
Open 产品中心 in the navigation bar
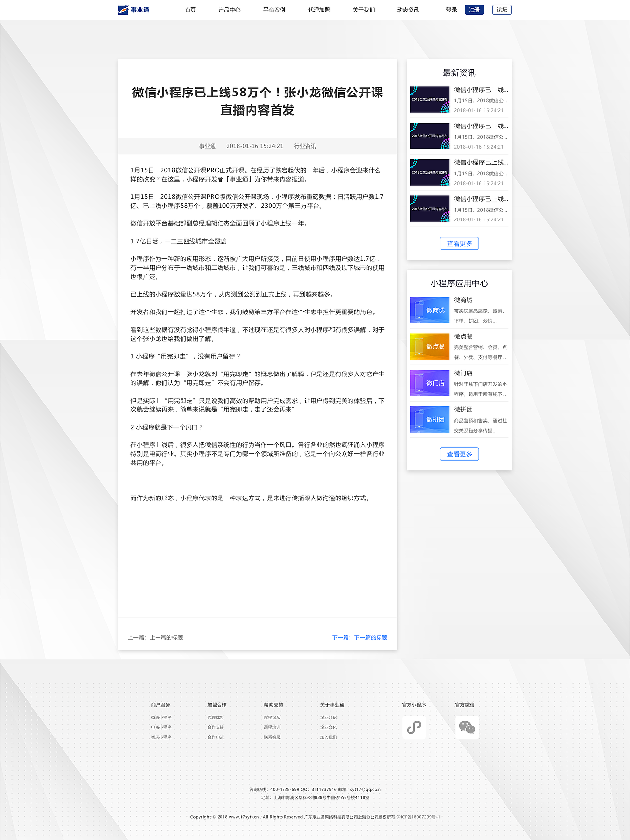(x=229, y=10)
